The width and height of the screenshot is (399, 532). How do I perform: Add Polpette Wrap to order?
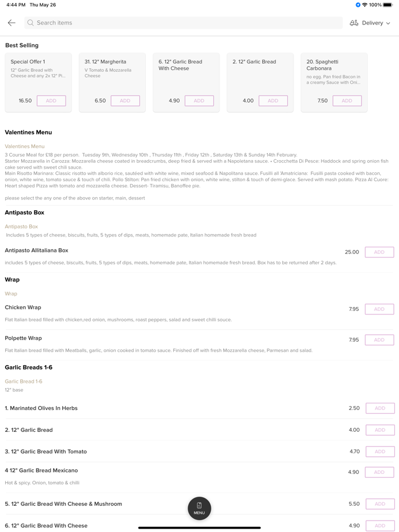pos(380,340)
